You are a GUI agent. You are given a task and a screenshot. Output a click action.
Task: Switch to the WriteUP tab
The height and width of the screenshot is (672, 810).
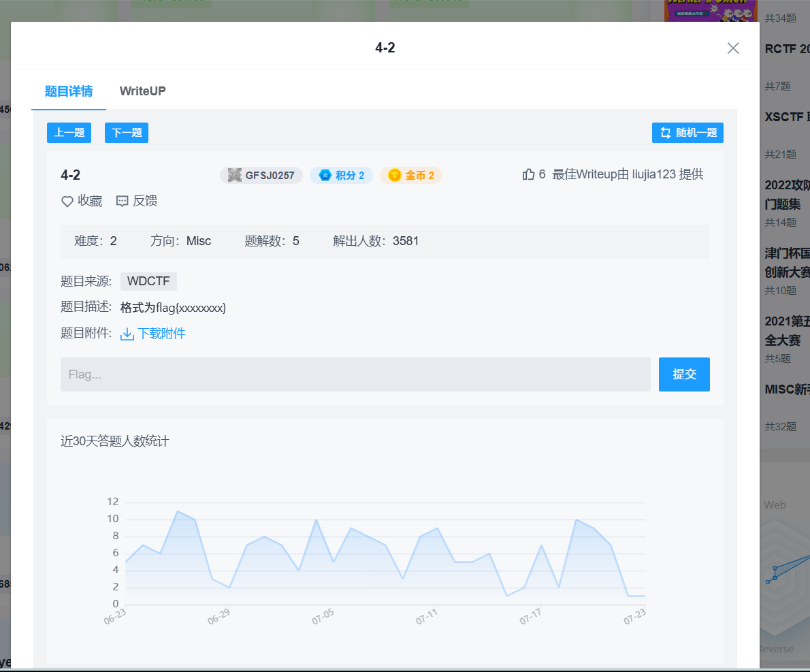[x=142, y=91]
